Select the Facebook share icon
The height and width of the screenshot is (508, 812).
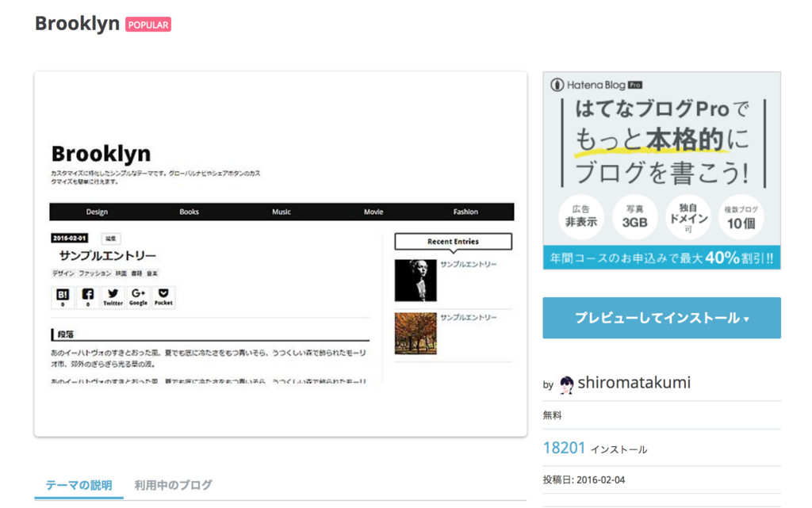coord(87,297)
